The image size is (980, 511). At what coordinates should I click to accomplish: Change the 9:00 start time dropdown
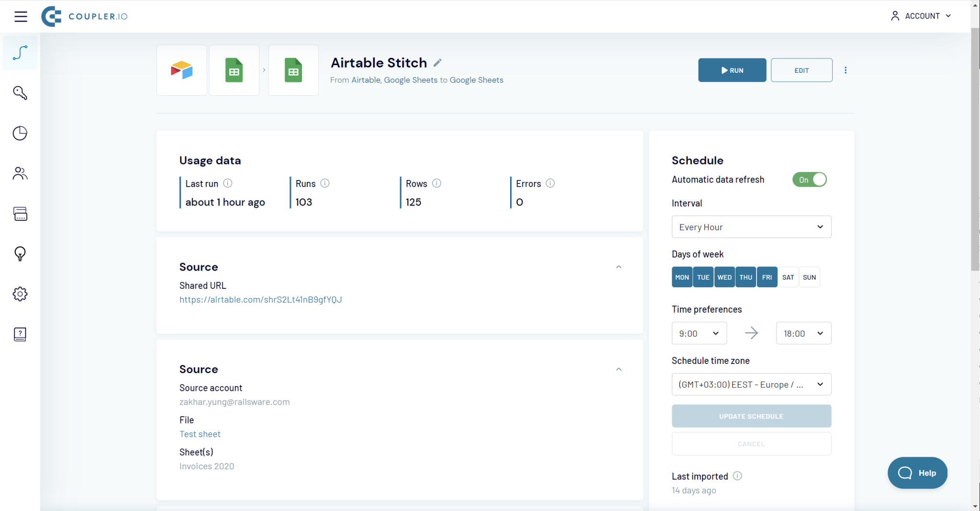[x=699, y=333]
